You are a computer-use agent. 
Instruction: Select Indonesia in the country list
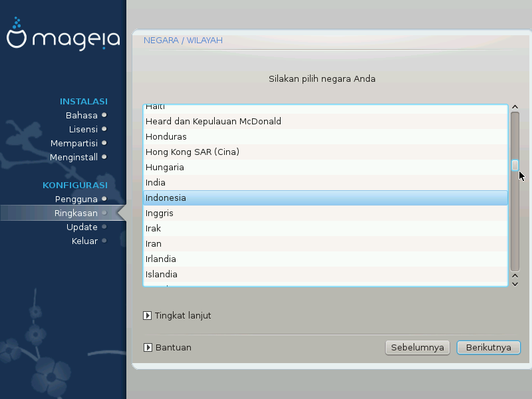pos(325,198)
